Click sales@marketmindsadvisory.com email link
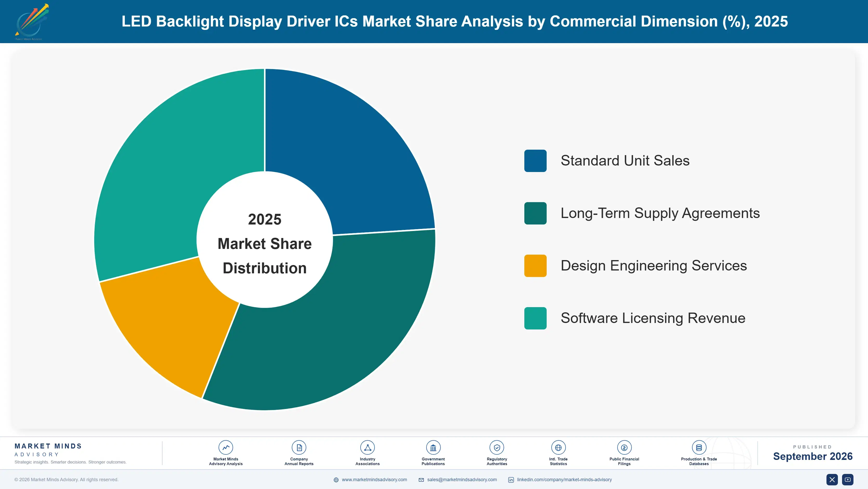The width and height of the screenshot is (868, 489). point(462,480)
